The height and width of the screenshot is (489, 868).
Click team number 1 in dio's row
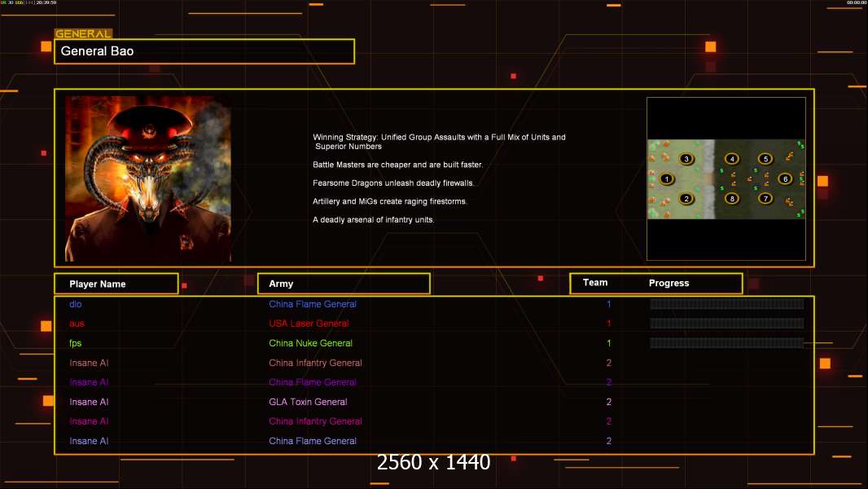tap(608, 304)
